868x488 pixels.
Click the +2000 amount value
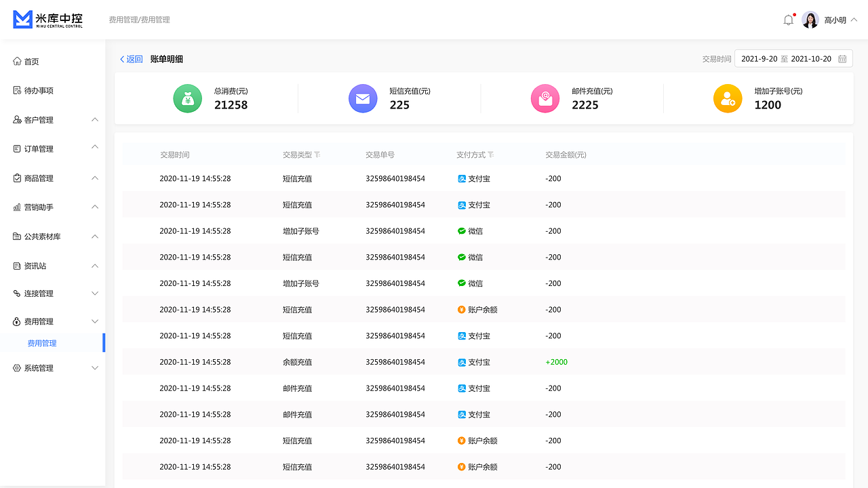tap(556, 363)
